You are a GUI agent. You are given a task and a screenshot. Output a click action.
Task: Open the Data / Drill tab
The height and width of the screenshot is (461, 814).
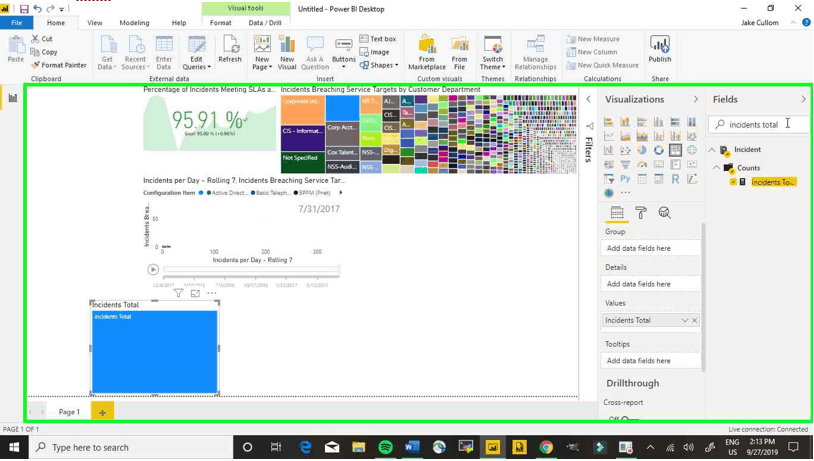click(265, 23)
